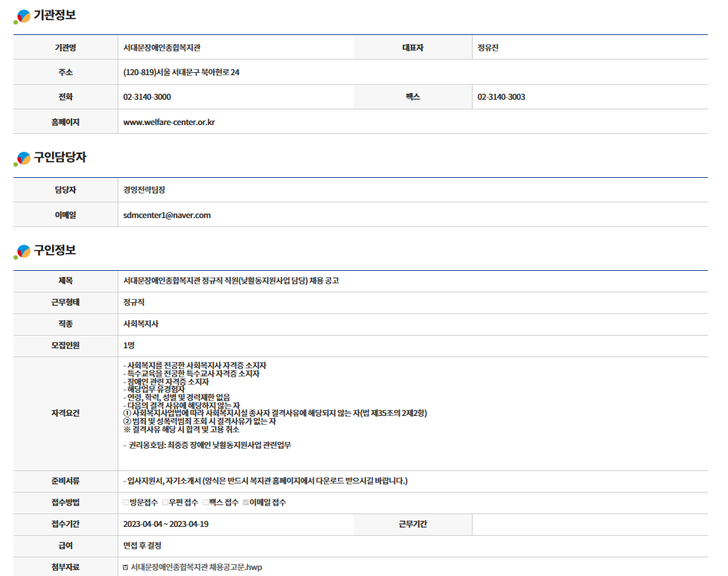Click the 기관정보 section heading
The height and width of the screenshot is (576, 728).
55,16
